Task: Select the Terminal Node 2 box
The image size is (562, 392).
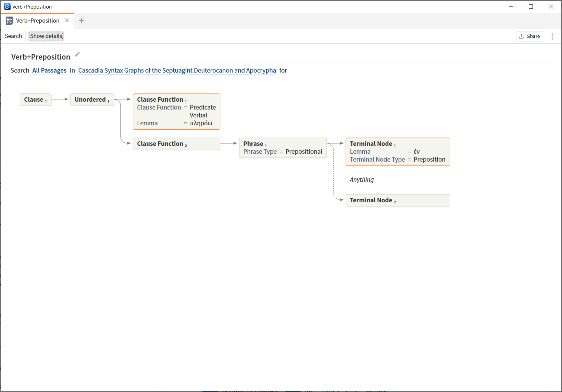Action: tap(397, 200)
